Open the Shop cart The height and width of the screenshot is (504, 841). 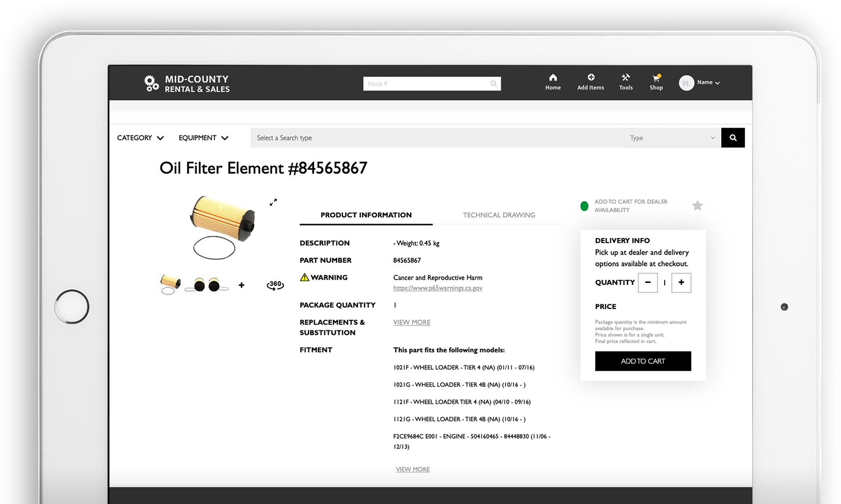656,82
